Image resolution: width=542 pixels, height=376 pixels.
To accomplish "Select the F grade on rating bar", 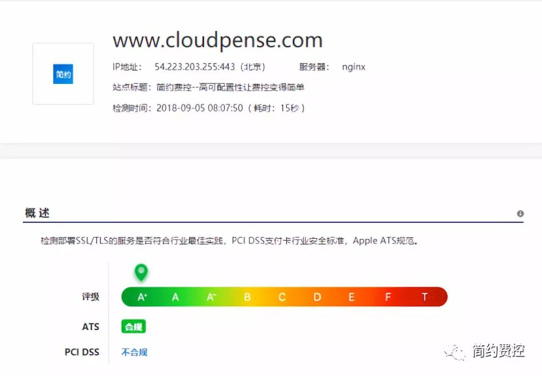I will tap(388, 297).
